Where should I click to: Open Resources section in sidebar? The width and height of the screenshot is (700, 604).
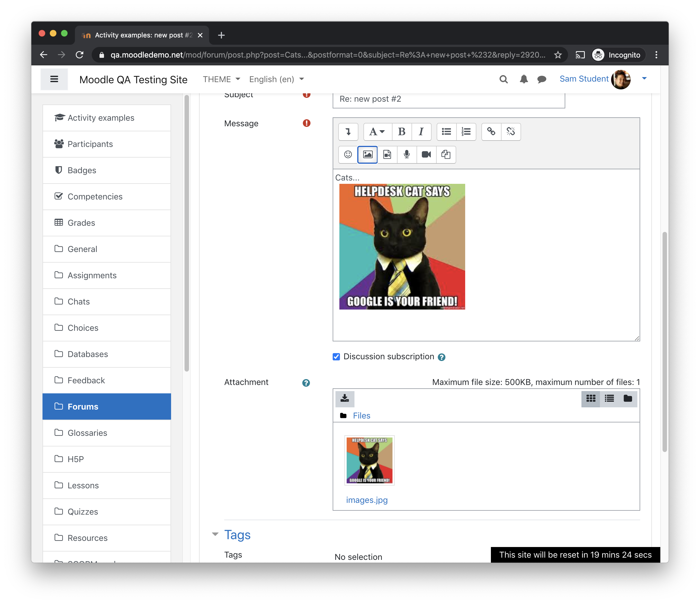(x=107, y=538)
